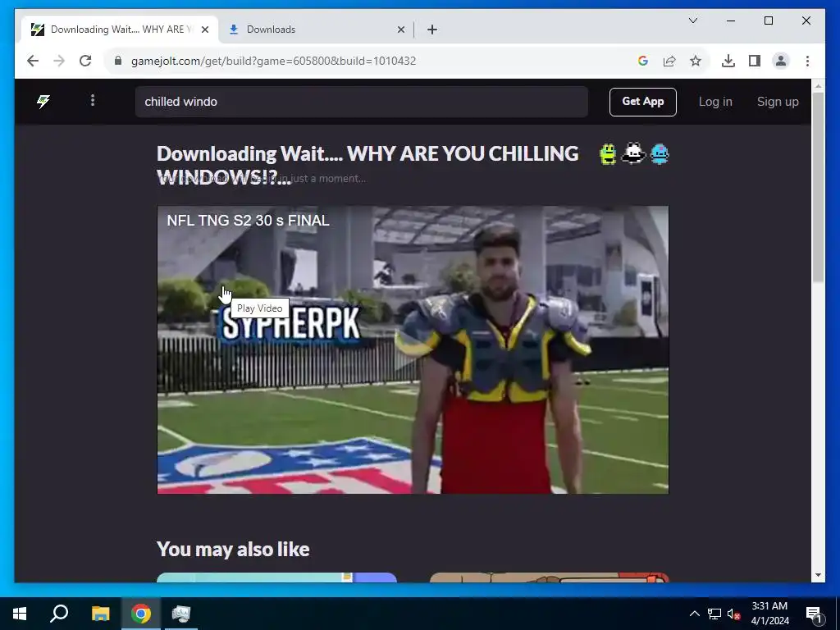The height and width of the screenshot is (630, 840).
Task: Click the 'NFL TNG S2 30 s FINAL' video title
Action: [x=248, y=220]
